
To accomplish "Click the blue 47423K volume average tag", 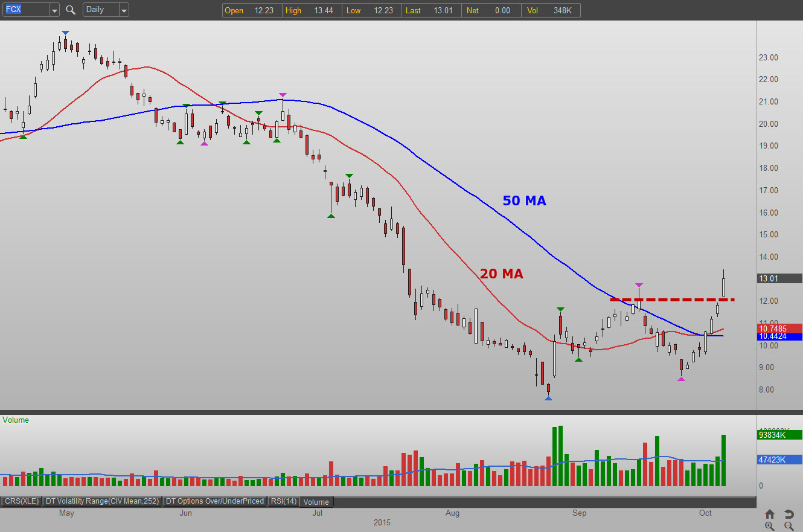I will click(x=779, y=460).
